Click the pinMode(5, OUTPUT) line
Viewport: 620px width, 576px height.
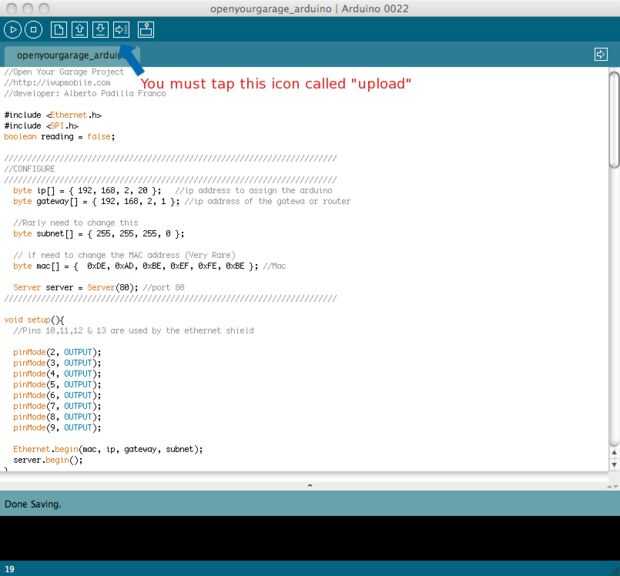pyautogui.click(x=57, y=385)
